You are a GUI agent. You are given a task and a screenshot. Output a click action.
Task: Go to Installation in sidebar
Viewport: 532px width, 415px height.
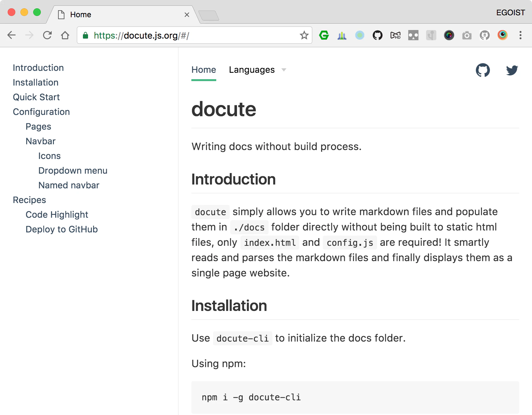tap(36, 82)
